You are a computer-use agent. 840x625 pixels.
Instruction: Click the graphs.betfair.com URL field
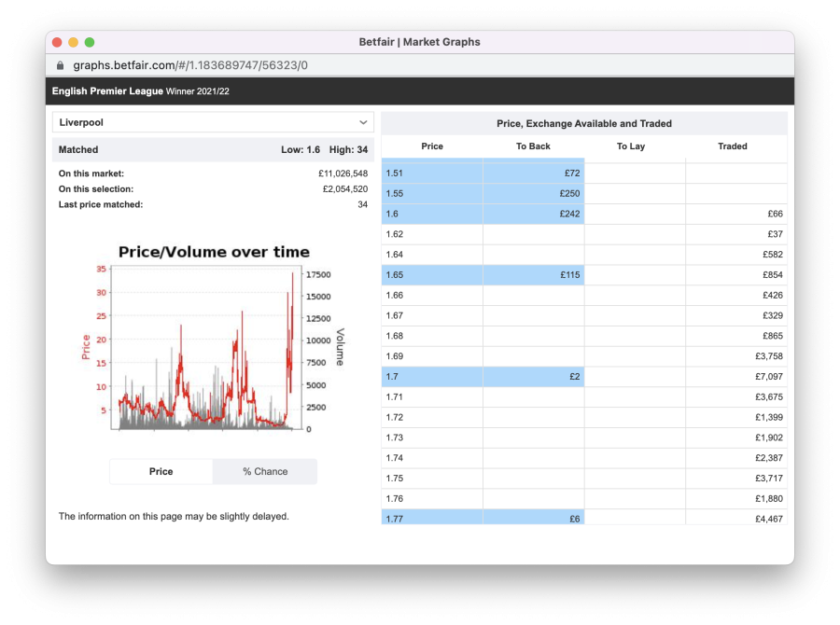190,65
